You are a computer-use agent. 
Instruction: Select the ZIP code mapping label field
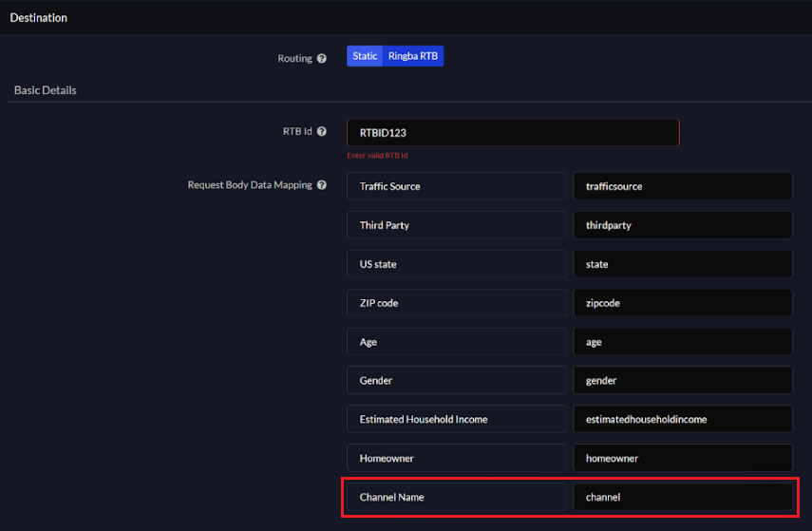pyautogui.click(x=456, y=302)
